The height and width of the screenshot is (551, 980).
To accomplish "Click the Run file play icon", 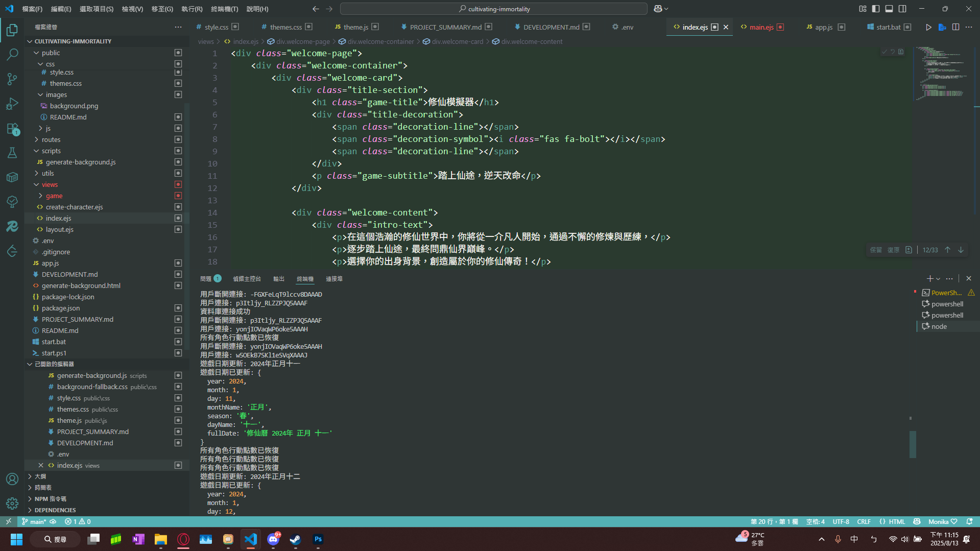I will (928, 27).
